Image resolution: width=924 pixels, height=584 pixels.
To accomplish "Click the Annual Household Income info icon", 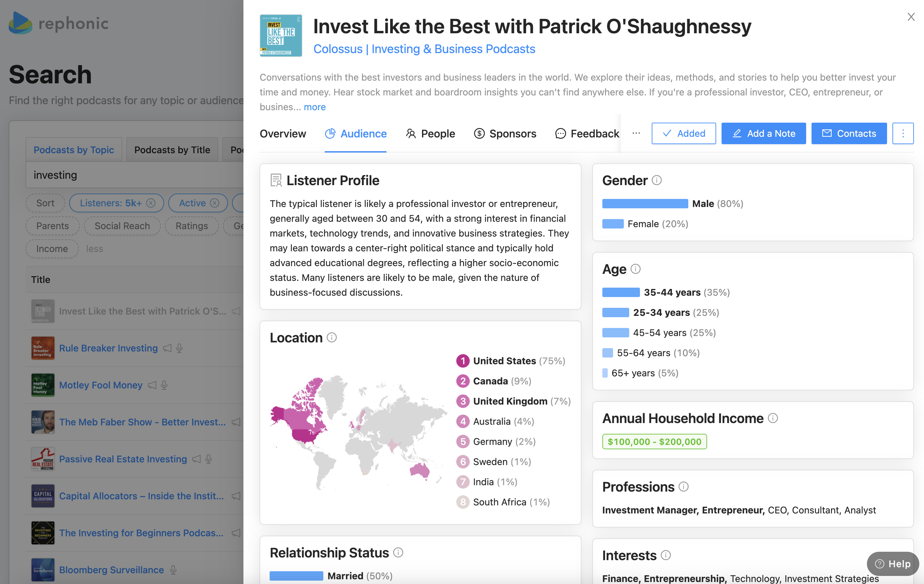I will (773, 418).
